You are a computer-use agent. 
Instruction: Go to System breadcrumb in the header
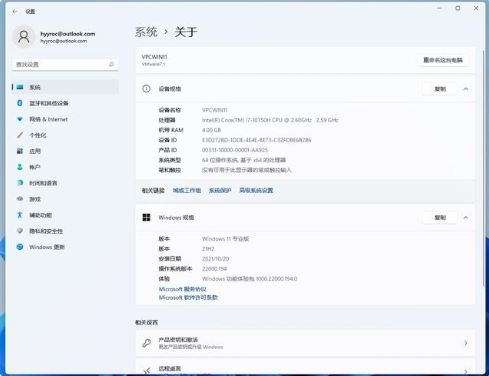point(146,32)
